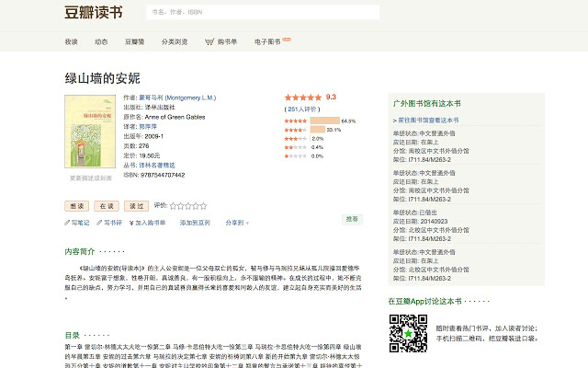The image size is (588, 368).
Task: Click the 内容简介 section heading
Action: (x=80, y=251)
